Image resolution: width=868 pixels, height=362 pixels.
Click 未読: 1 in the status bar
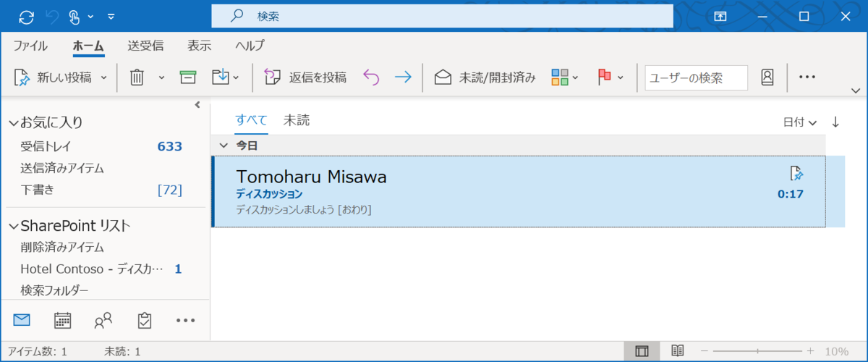click(x=122, y=351)
